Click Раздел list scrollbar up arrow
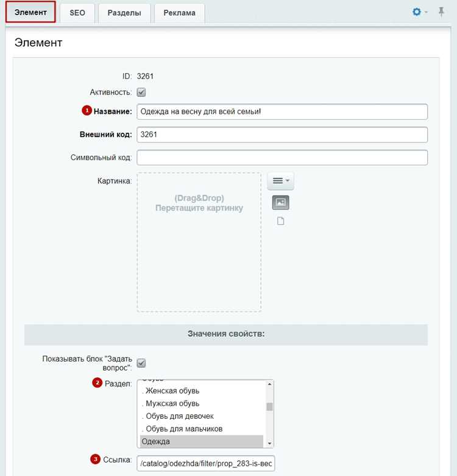This screenshot has width=457, height=476. tap(269, 384)
